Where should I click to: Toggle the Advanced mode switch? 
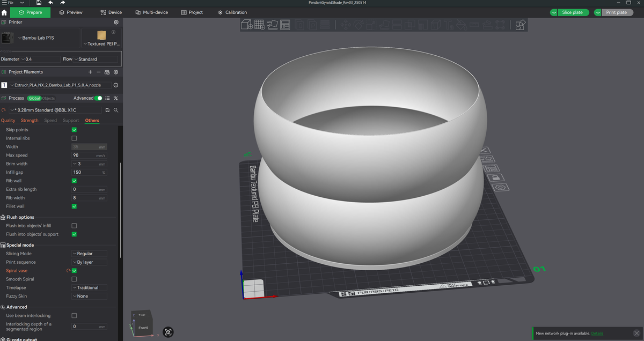pos(98,98)
